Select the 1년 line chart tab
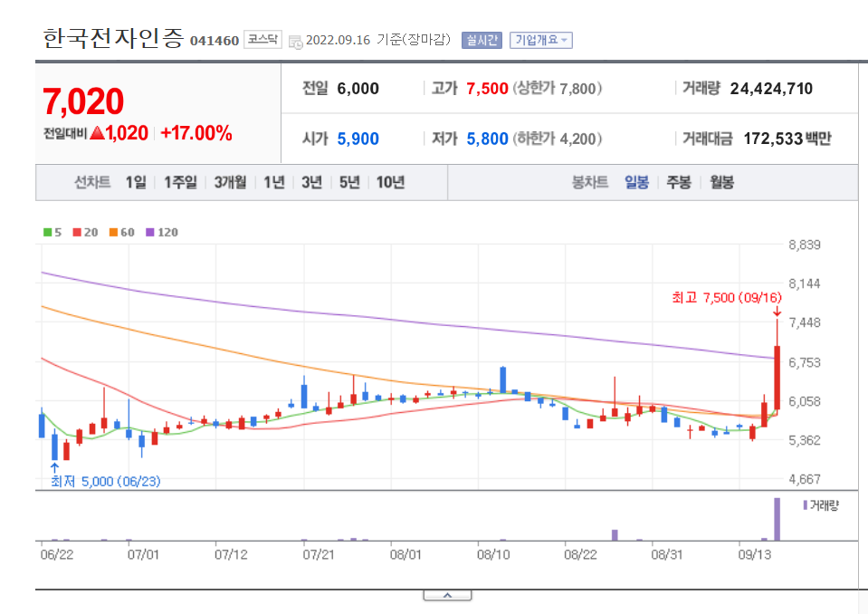The image size is (868, 614). click(274, 182)
